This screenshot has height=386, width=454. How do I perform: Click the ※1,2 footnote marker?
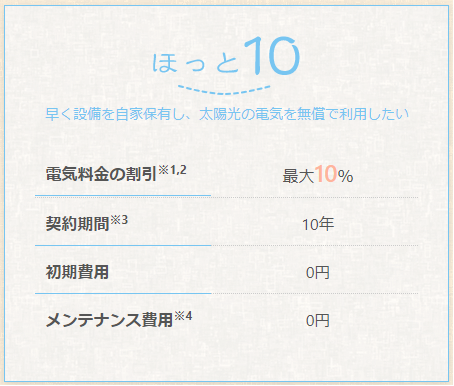172,170
